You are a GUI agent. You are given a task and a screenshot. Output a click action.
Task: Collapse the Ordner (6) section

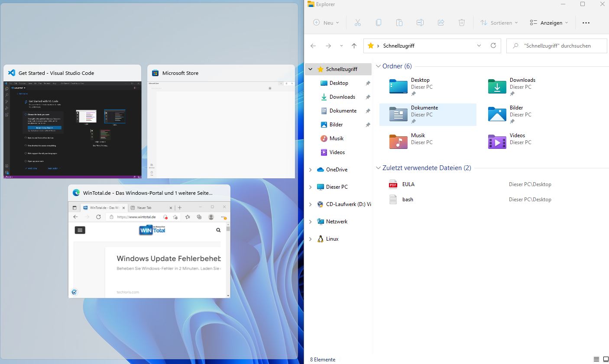(378, 66)
